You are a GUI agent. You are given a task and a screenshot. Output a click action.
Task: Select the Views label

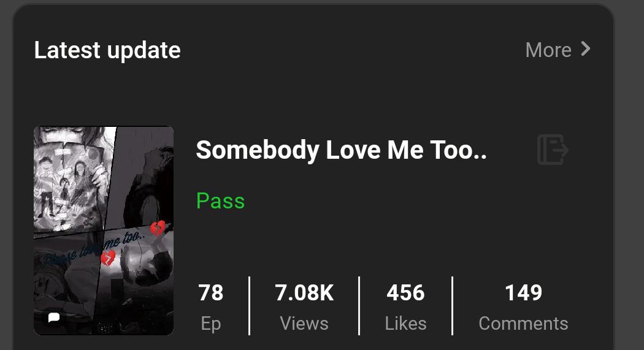pyautogui.click(x=304, y=324)
